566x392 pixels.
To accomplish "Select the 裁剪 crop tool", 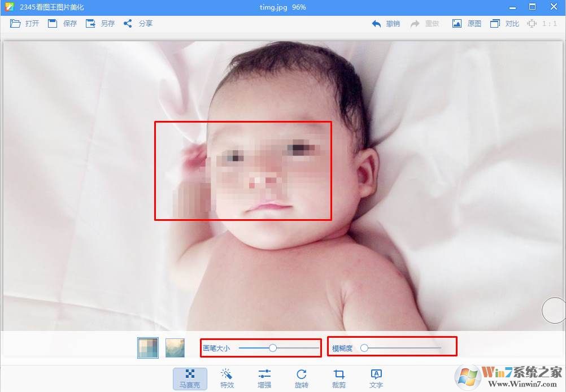I will pos(339,378).
